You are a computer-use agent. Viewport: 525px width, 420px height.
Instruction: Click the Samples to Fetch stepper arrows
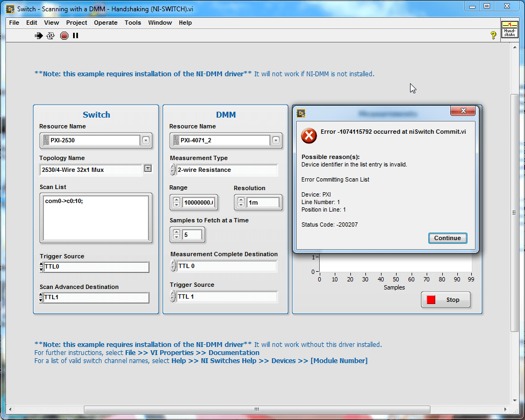pyautogui.click(x=176, y=235)
